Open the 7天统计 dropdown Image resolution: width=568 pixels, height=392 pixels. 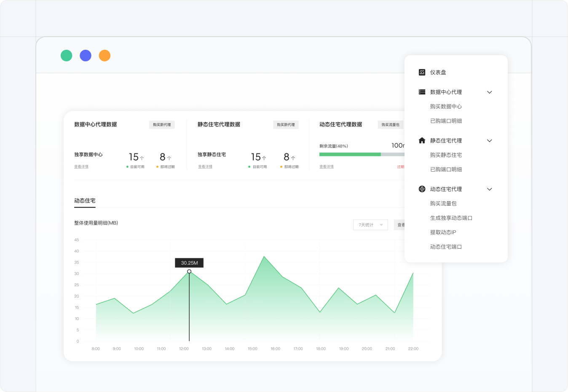[370, 225]
